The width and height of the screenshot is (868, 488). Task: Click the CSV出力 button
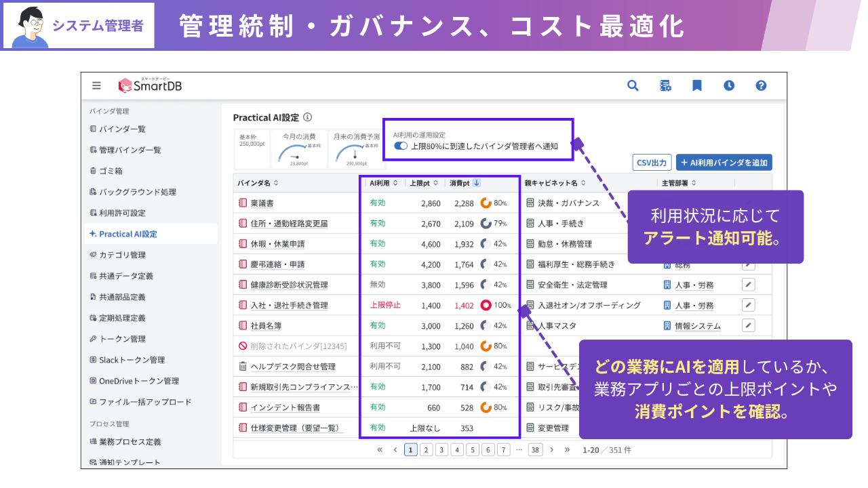(x=653, y=162)
